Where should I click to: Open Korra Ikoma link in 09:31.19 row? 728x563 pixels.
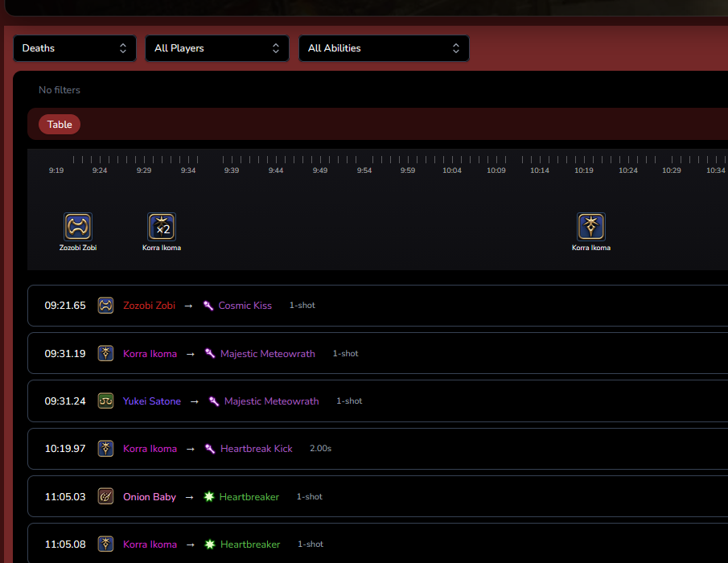(x=150, y=354)
